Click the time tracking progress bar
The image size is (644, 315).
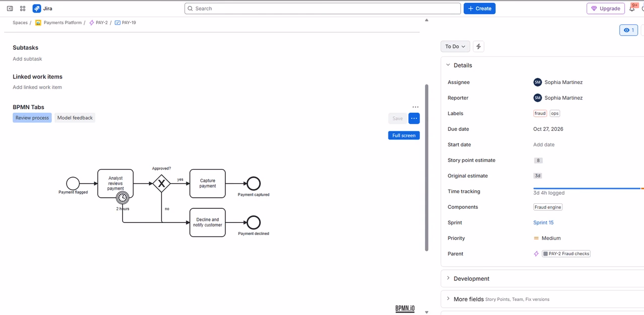click(589, 188)
